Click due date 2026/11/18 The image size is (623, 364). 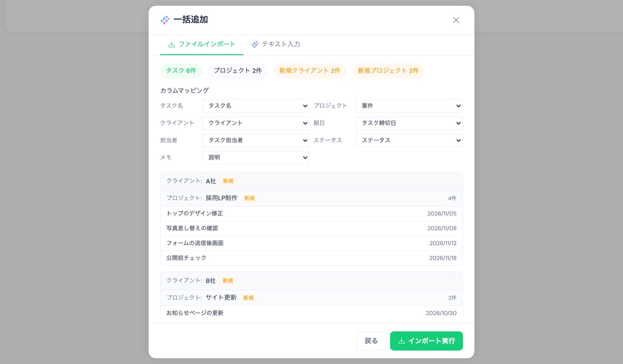pos(443,258)
